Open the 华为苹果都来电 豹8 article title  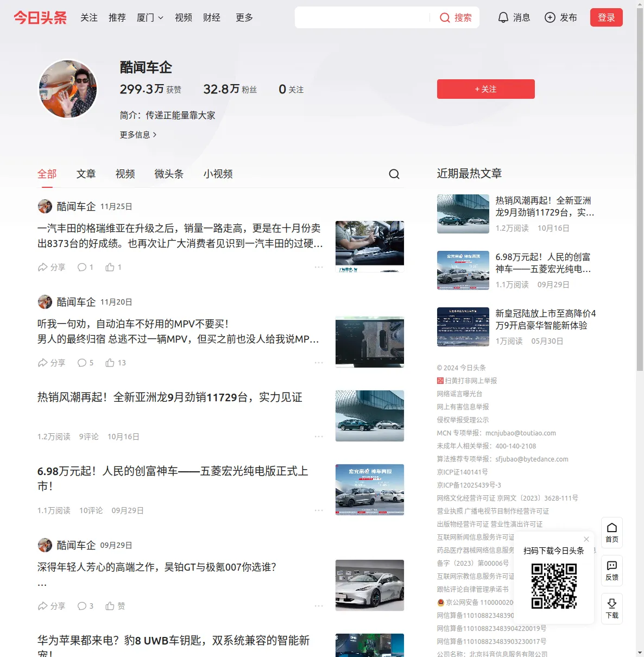174,647
